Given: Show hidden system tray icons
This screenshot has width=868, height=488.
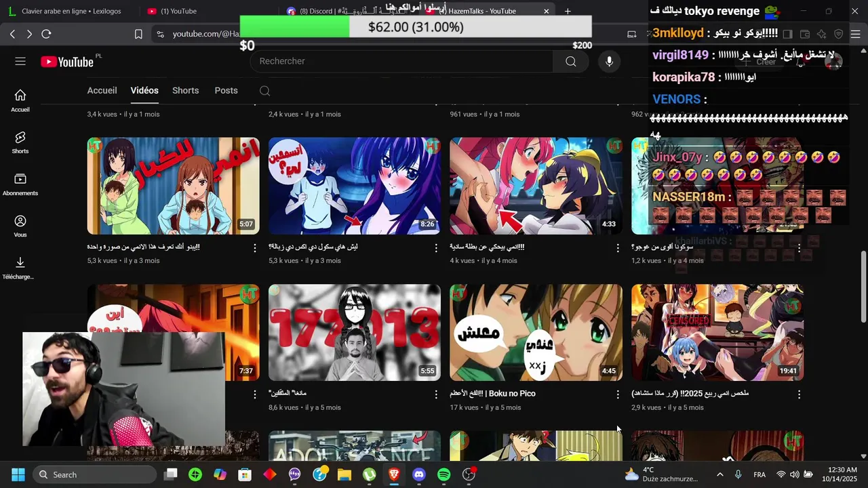Looking at the screenshot, I should pos(719,474).
